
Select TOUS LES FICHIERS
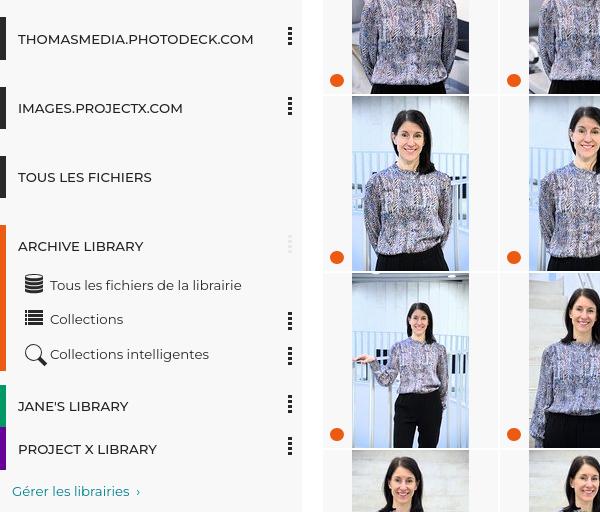click(x=85, y=178)
